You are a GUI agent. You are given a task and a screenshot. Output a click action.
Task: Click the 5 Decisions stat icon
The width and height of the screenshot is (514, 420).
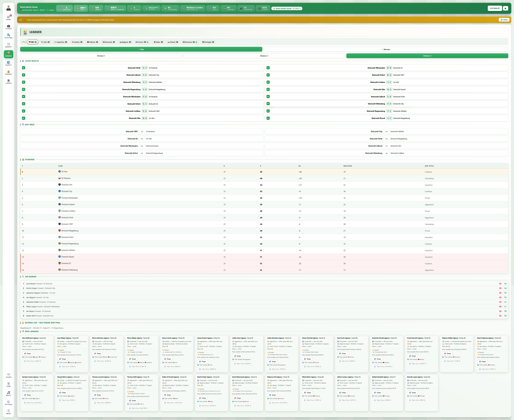[64, 9]
